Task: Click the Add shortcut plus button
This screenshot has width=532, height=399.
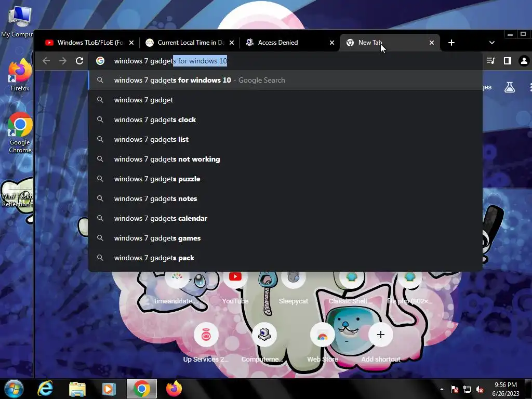Action: 381,335
